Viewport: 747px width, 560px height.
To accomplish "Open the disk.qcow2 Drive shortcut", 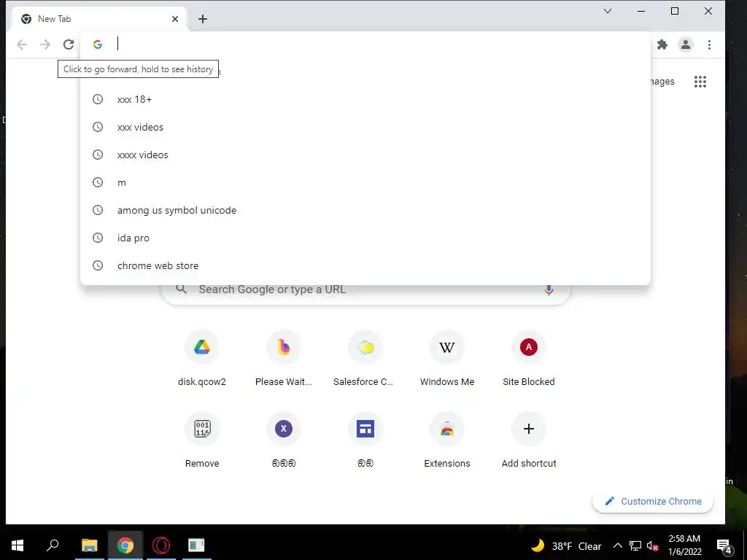I will pos(202,359).
